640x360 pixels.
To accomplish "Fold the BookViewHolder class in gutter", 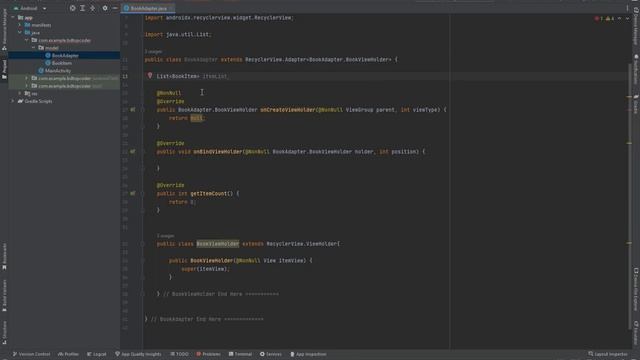I will tap(142, 244).
